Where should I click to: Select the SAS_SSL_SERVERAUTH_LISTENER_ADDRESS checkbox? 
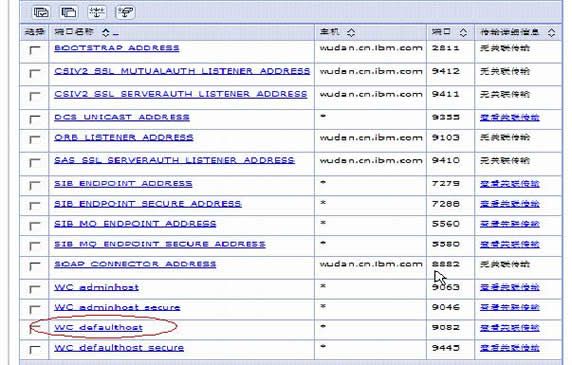click(x=35, y=162)
